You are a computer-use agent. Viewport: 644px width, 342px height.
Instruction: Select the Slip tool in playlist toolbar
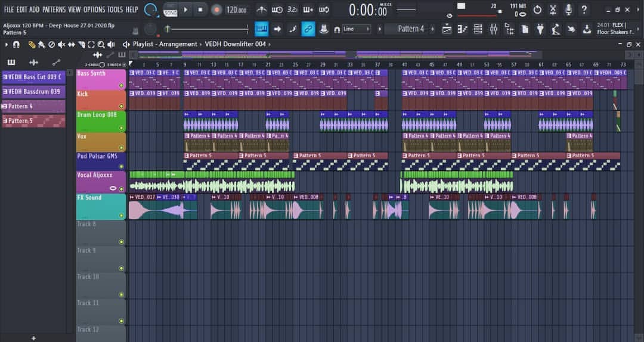pyautogui.click(x=72, y=44)
